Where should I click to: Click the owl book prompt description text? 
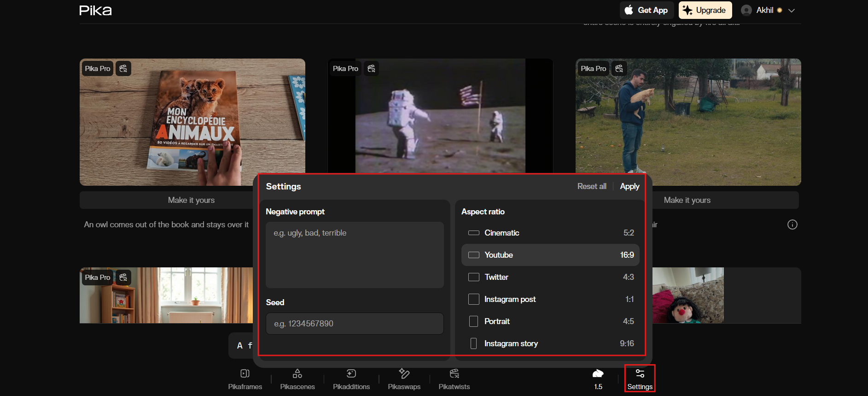pos(166,225)
